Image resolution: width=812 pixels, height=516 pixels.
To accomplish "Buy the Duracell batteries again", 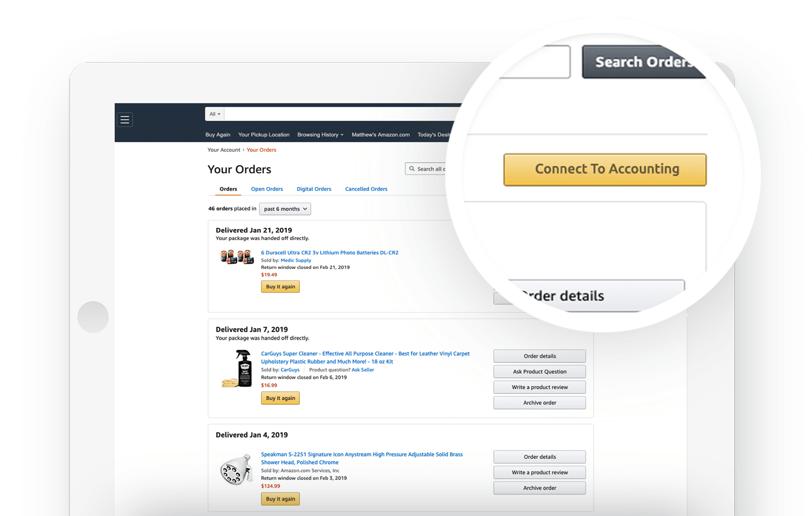I will pyautogui.click(x=280, y=287).
